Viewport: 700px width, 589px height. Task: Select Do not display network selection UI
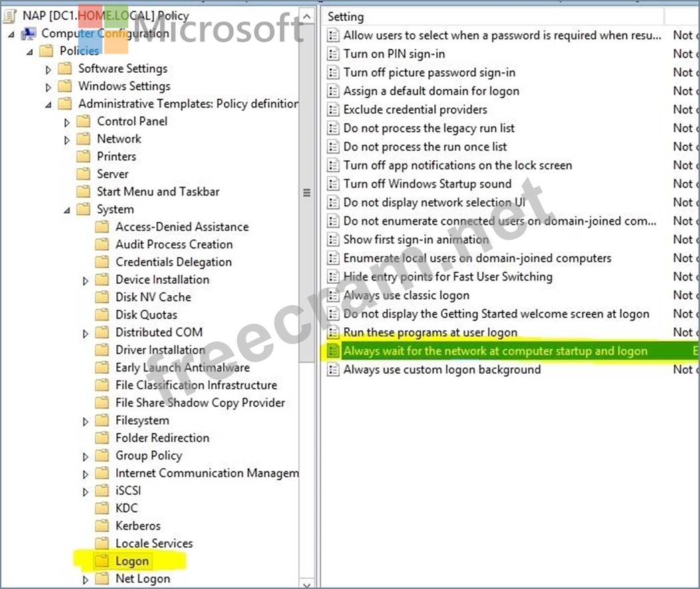(434, 202)
